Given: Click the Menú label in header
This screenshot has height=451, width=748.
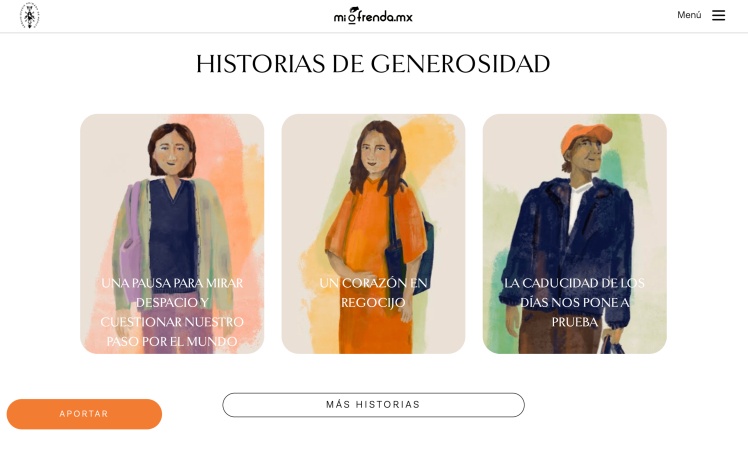Looking at the screenshot, I should (689, 15).
